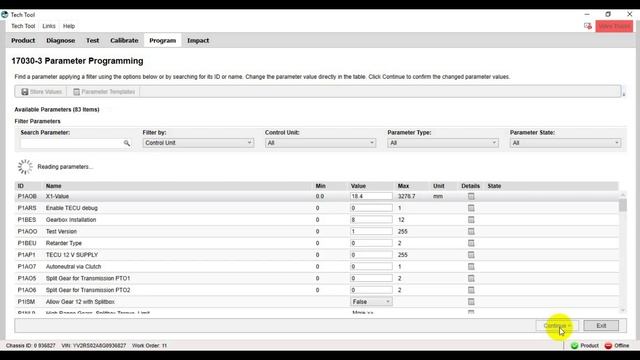Switch to the Program tab

pos(162,40)
